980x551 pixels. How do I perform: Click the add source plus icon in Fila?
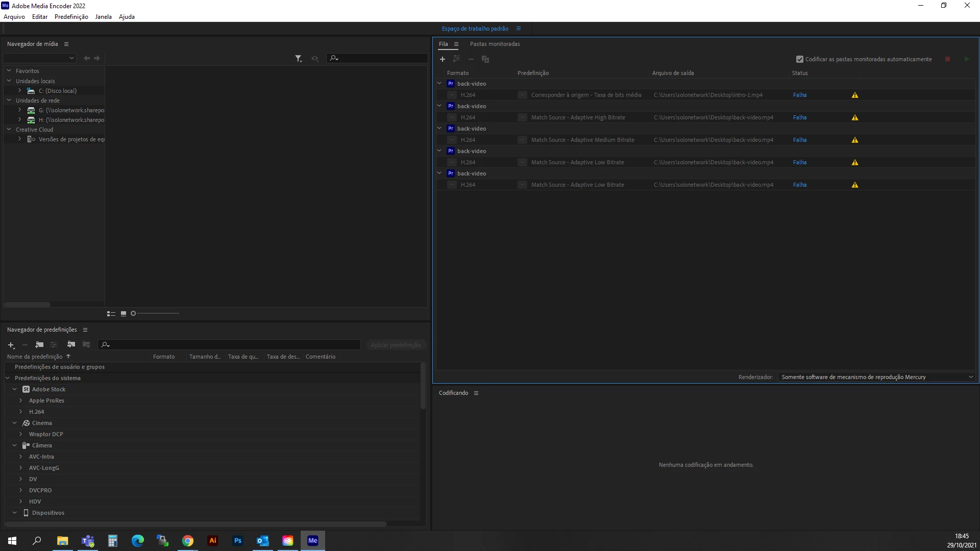(443, 59)
